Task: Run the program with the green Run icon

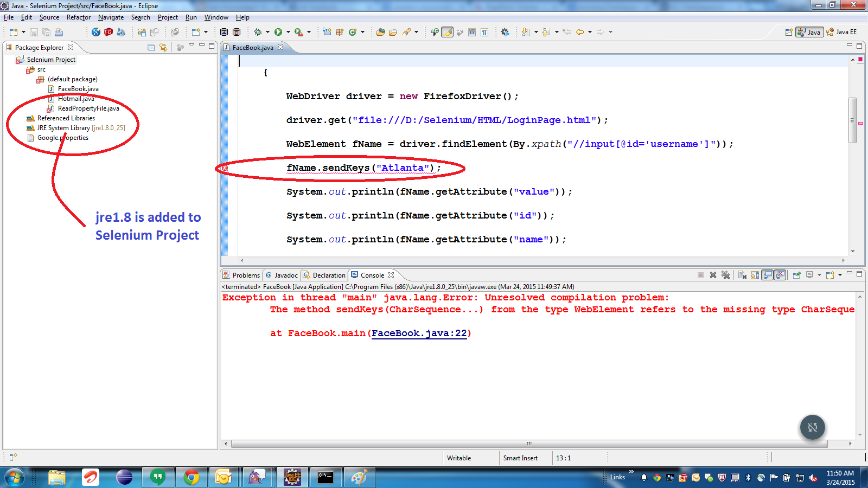Action: [278, 32]
